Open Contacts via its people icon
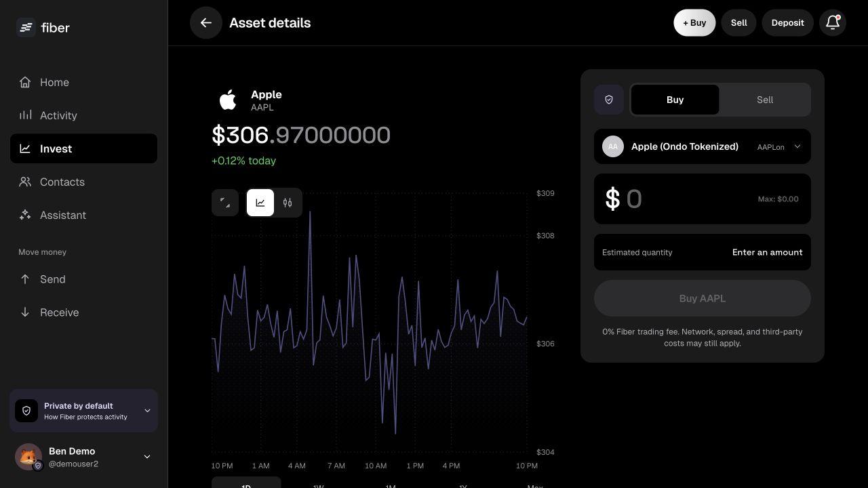This screenshot has width=868, height=488. (25, 182)
